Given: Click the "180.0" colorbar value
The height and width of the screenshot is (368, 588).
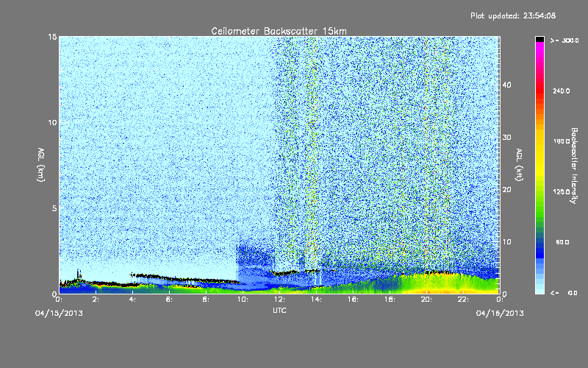Looking at the screenshot, I should [562, 141].
